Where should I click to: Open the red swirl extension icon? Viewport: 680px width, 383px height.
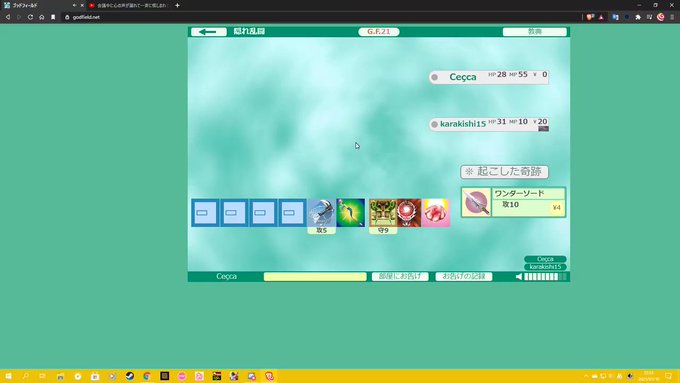coord(660,17)
